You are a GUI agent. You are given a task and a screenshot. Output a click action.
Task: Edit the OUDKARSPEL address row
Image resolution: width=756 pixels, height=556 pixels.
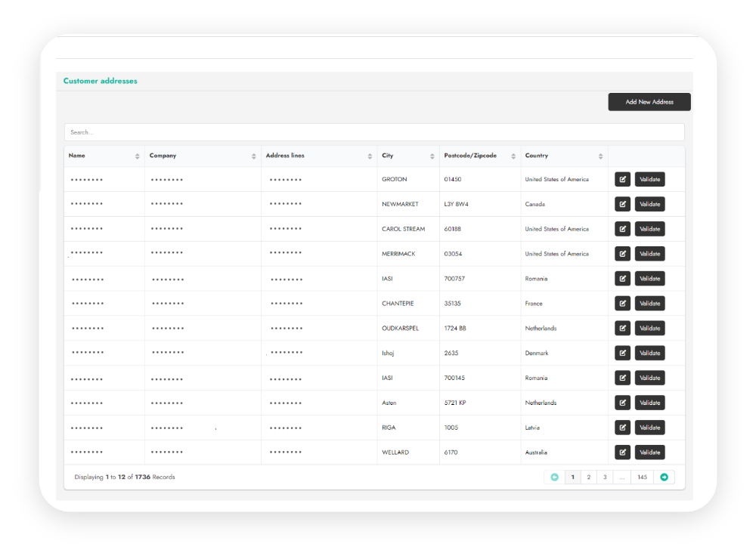[622, 328]
